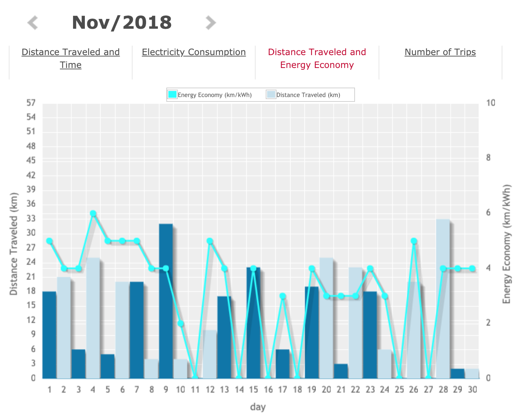The width and height of the screenshot is (524, 420).
Task: Click the Energy Economy cyan legend swatch
Action: [172, 94]
